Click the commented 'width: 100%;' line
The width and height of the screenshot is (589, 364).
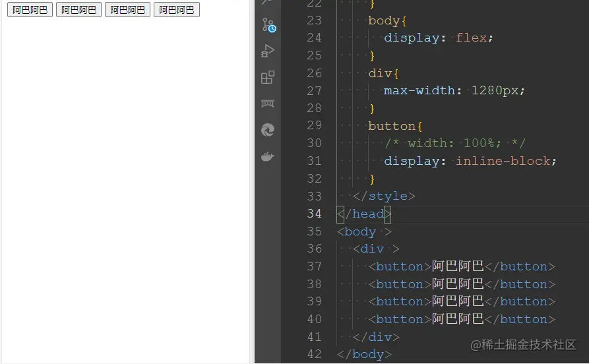point(455,143)
